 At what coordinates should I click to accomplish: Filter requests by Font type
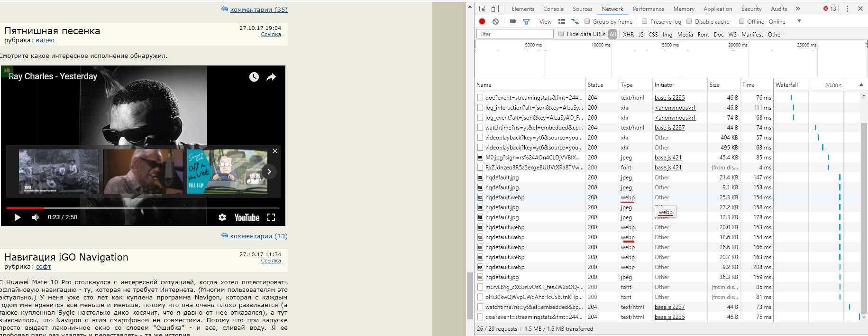click(704, 34)
